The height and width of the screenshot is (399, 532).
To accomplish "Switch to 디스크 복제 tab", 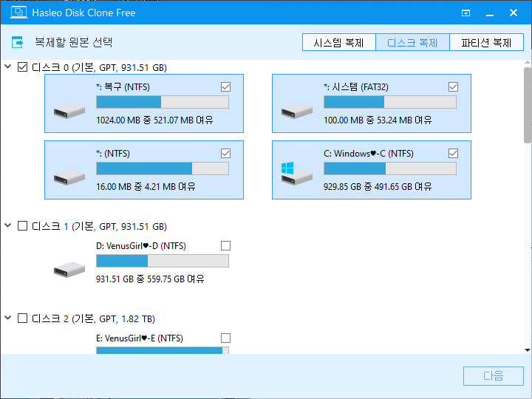I will 412,42.
